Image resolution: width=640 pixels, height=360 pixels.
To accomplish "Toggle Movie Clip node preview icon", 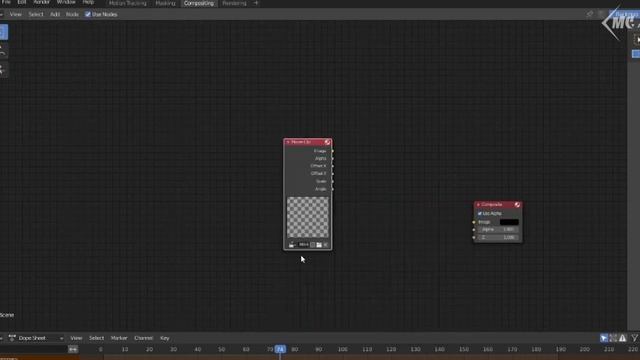I will coord(327,142).
